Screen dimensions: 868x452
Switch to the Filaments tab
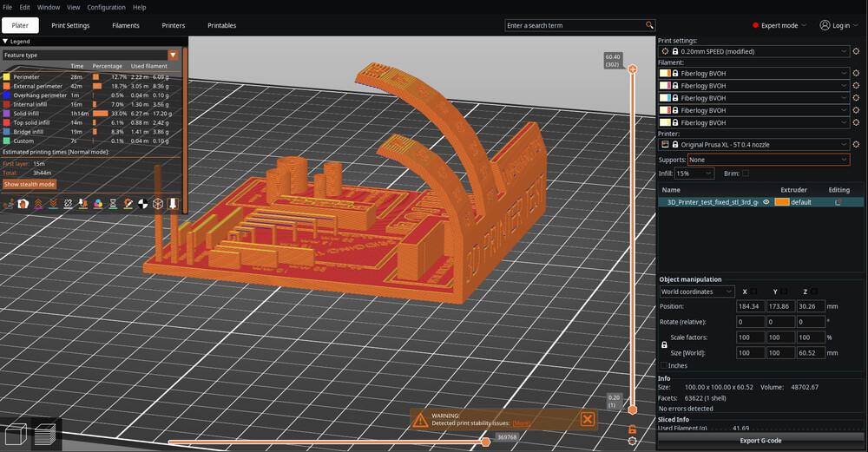126,25
